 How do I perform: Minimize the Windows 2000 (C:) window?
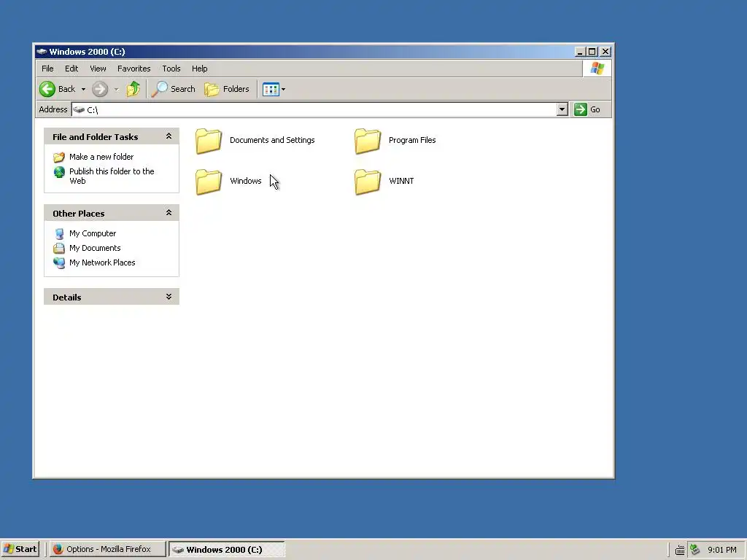pyautogui.click(x=580, y=52)
